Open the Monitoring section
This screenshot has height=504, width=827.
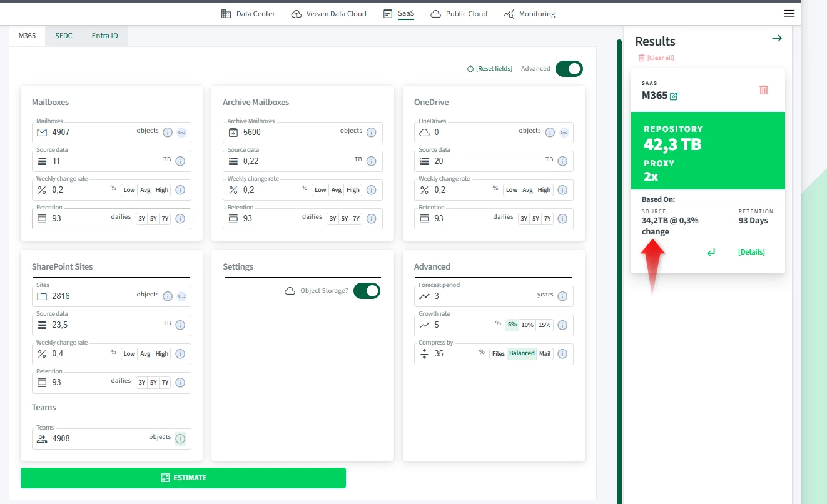529,14
